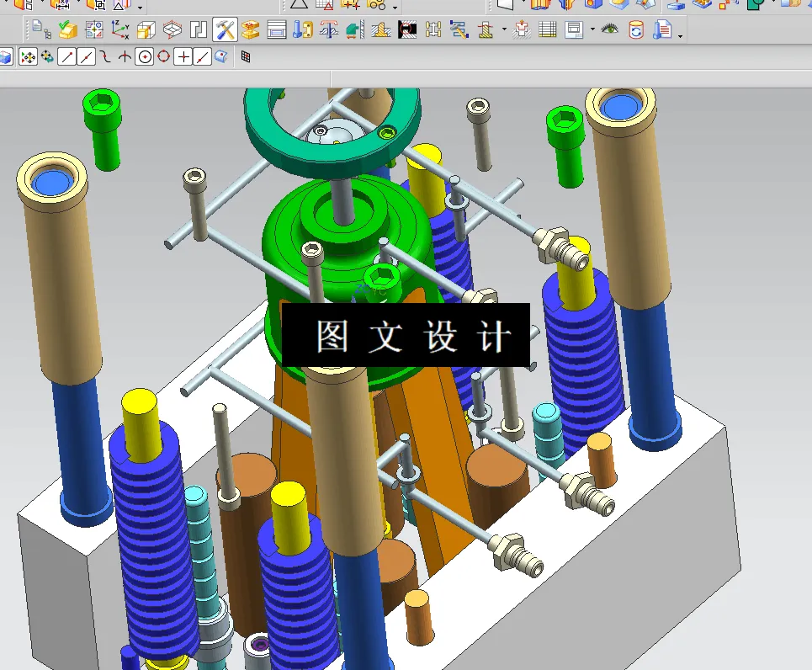Screen dimensions: 812x670
Task: Open the sketch grid settings icon
Action: point(246,57)
